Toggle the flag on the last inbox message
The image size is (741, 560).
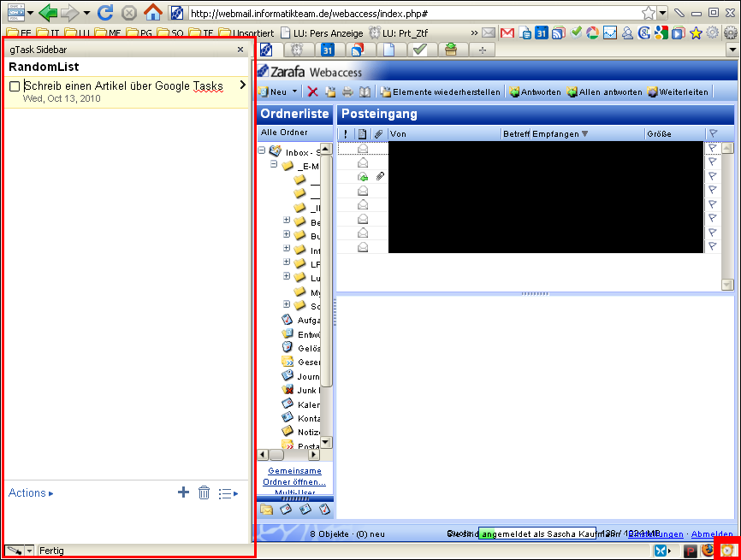(x=713, y=246)
